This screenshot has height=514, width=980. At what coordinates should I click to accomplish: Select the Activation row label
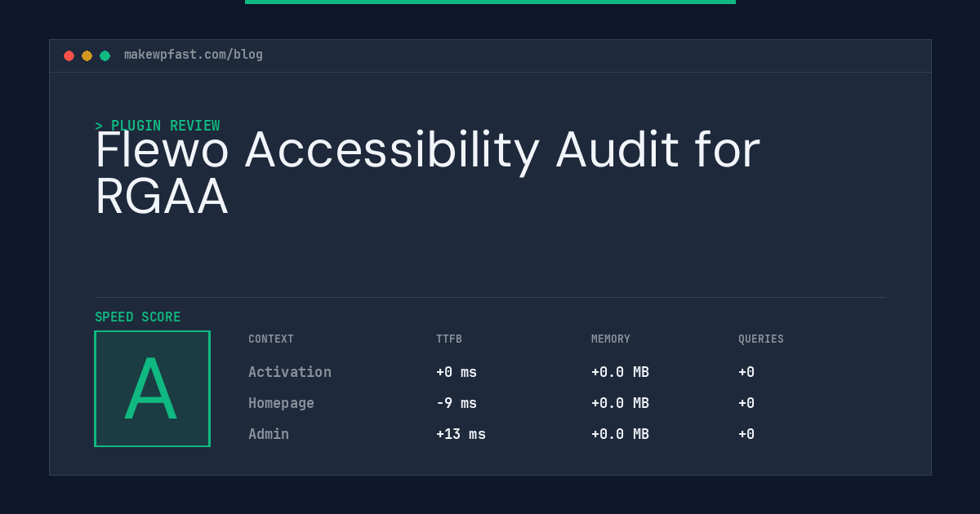pyautogui.click(x=290, y=372)
